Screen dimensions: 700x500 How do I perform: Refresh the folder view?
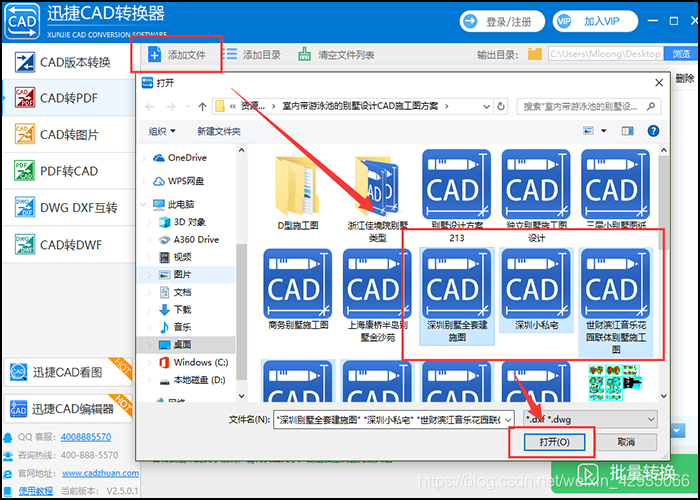pos(501,107)
